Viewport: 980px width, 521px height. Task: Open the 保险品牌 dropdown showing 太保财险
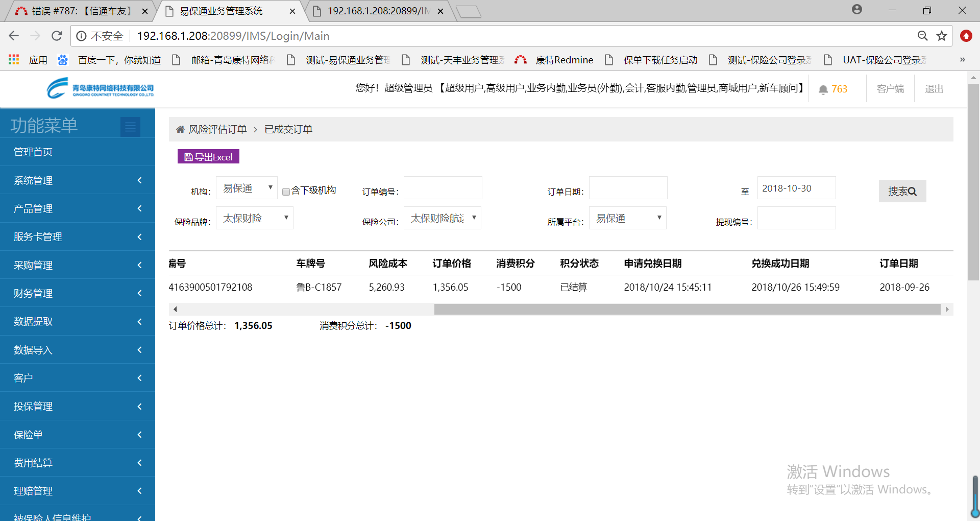point(254,218)
